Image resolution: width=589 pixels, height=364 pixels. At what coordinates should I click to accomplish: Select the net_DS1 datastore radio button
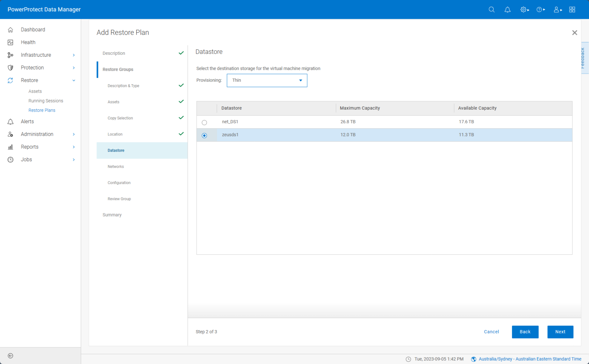point(205,122)
